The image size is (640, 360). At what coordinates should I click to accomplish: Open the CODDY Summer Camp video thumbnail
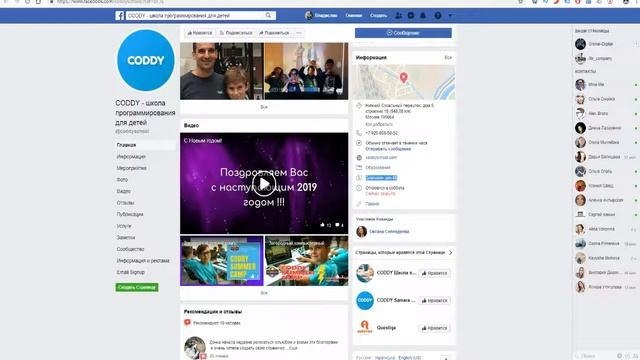point(222,261)
